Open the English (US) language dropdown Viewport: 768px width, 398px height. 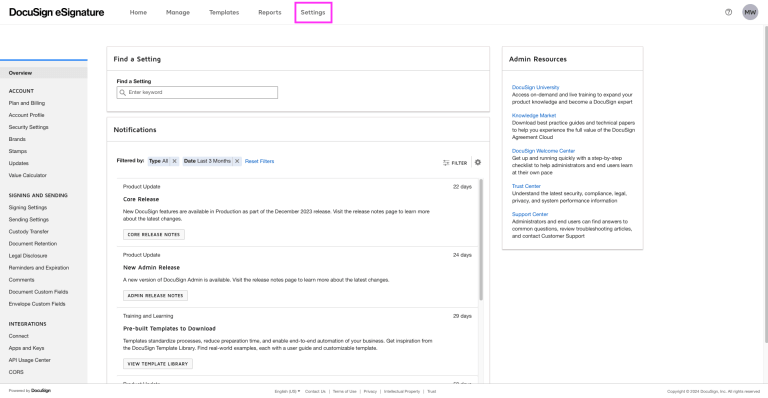[288, 392]
